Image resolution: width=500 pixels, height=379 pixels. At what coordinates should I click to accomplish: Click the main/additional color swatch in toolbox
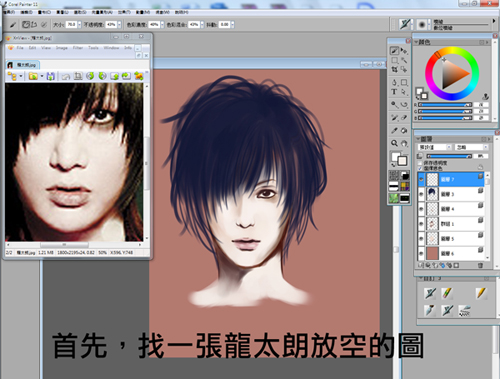pos(399,159)
